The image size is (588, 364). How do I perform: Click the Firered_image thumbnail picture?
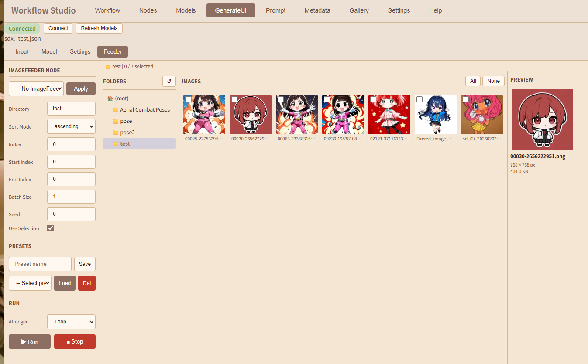(436, 114)
